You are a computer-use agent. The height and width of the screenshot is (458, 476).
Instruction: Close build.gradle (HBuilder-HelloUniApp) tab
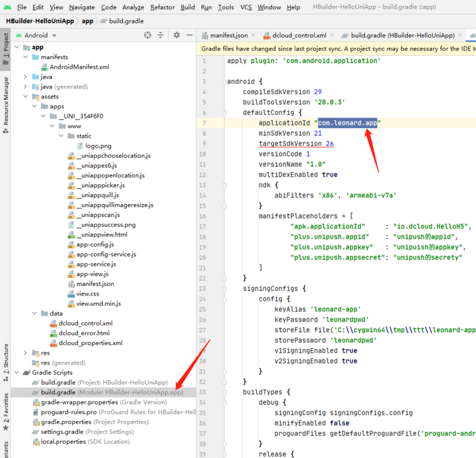[460, 35]
